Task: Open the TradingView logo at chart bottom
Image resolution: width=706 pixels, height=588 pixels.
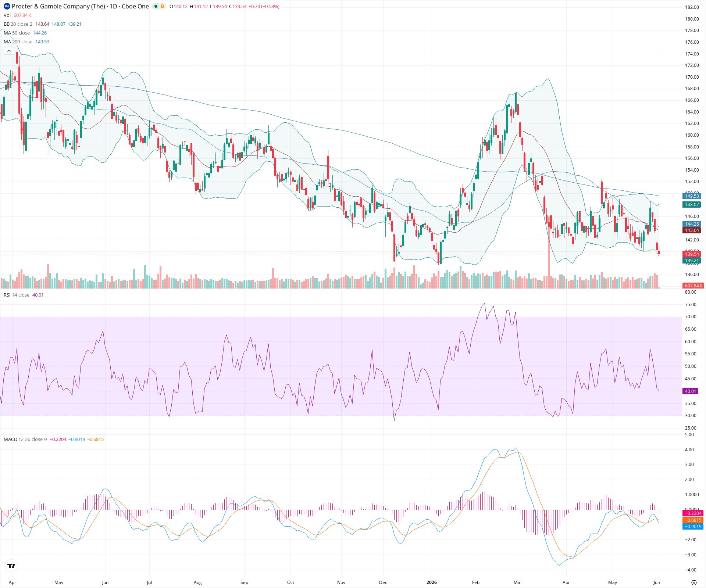Action: (x=11, y=566)
